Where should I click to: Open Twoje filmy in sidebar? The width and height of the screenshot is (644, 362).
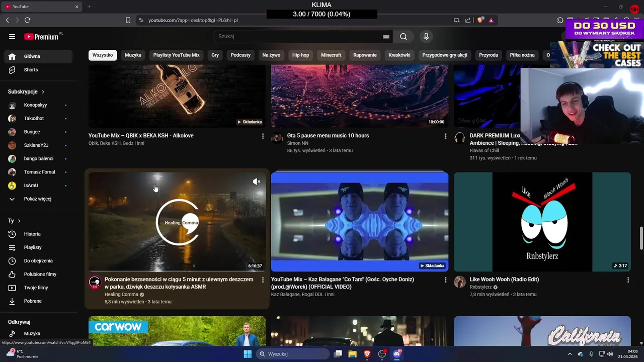(39, 288)
